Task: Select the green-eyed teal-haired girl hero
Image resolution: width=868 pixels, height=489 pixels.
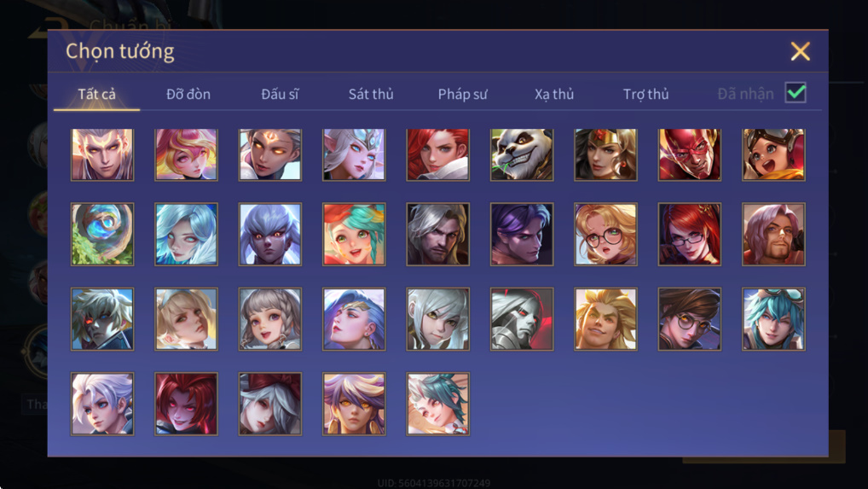Action: point(354,234)
